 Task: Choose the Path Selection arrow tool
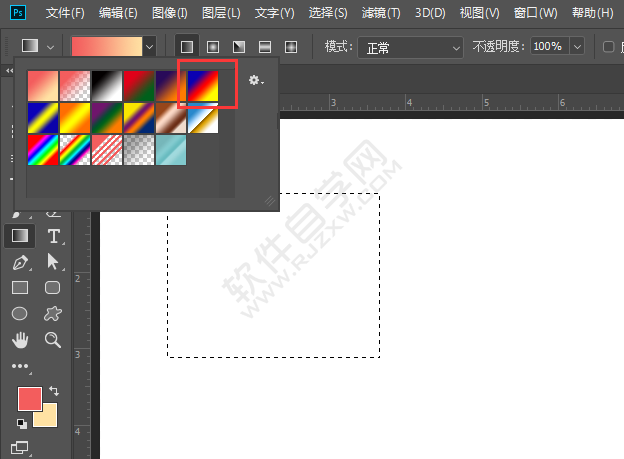(53, 262)
